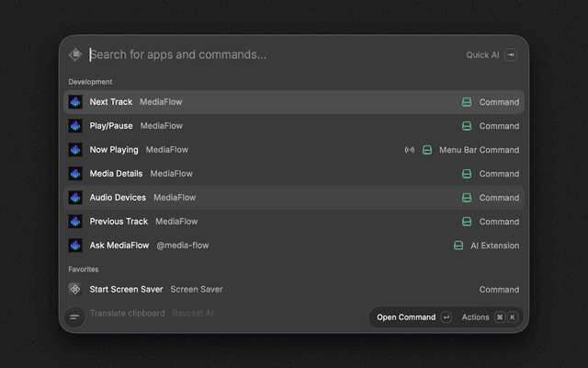This screenshot has width=588, height=368.
Task: Select Start Screen Saver favorite
Action: pyautogui.click(x=294, y=290)
